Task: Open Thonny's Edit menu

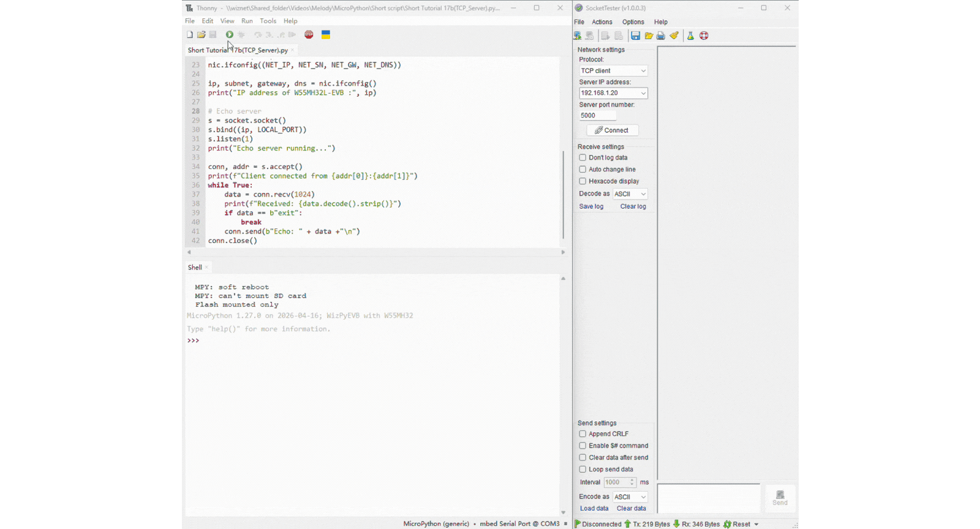Action: pos(208,21)
